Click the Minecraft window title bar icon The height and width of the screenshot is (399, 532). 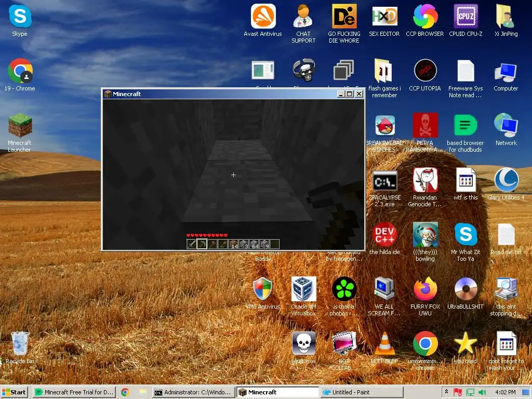(108, 94)
